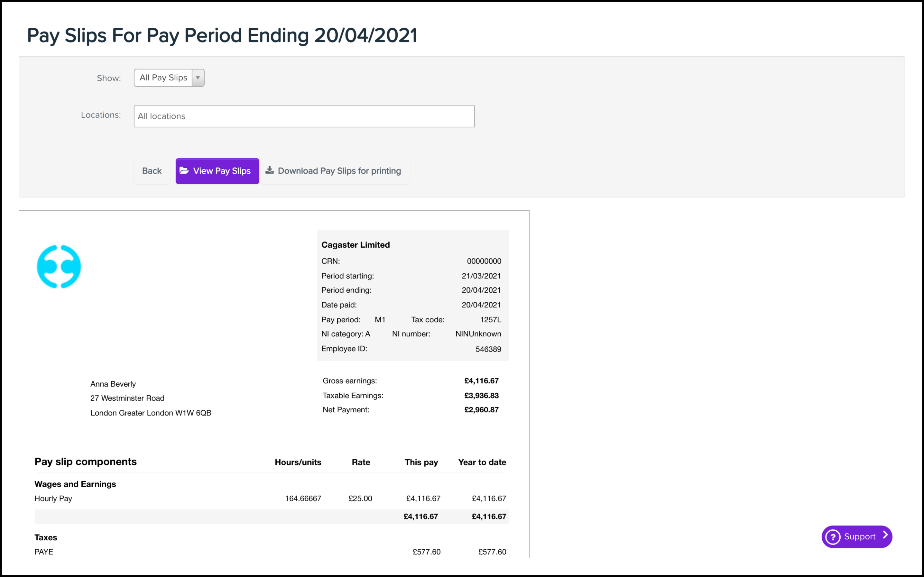Click the Pay slip components heading
The height and width of the screenshot is (577, 924).
click(86, 462)
